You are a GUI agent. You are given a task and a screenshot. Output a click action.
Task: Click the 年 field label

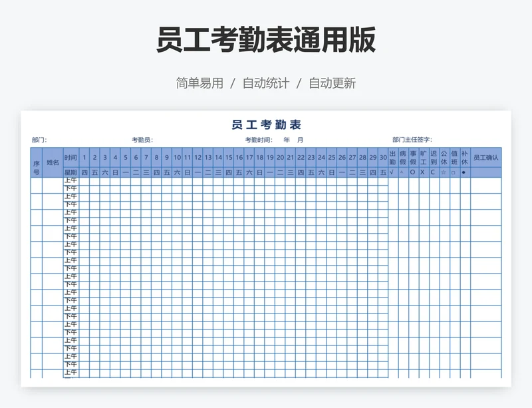287,140
